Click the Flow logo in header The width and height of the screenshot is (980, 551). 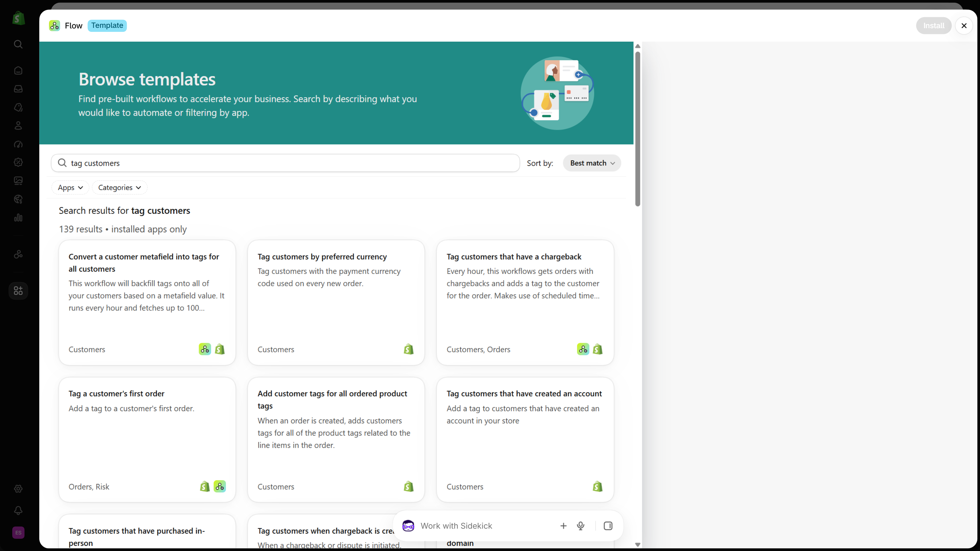55,25
